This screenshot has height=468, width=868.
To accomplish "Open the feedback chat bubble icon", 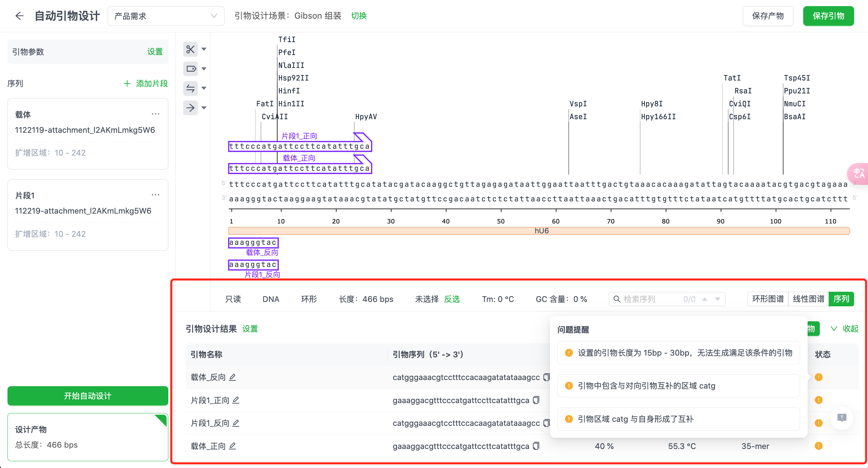I will tap(842, 417).
